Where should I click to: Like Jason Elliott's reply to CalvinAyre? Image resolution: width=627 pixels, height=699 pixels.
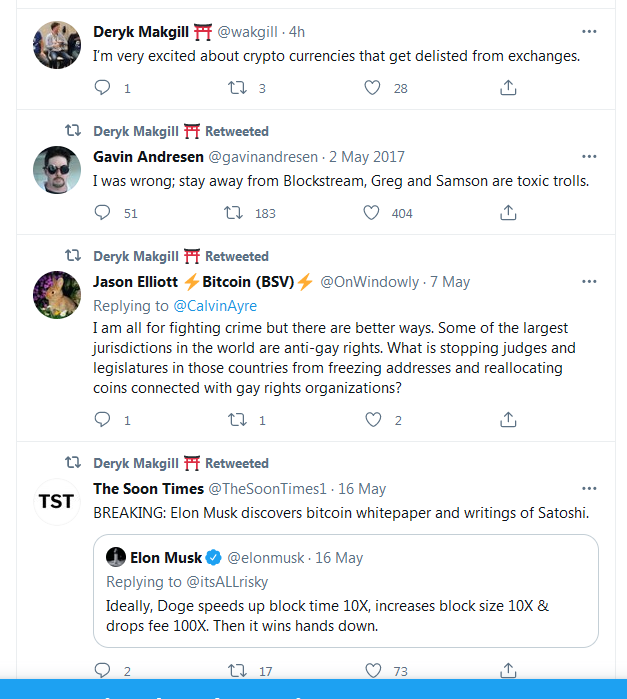[373, 419]
